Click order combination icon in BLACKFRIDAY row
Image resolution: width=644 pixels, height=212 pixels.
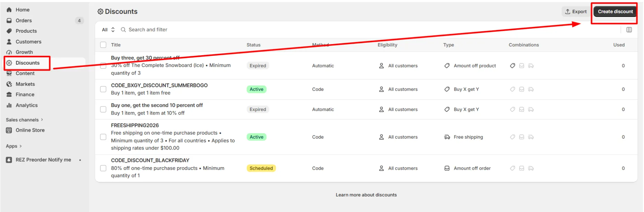[x=522, y=169]
